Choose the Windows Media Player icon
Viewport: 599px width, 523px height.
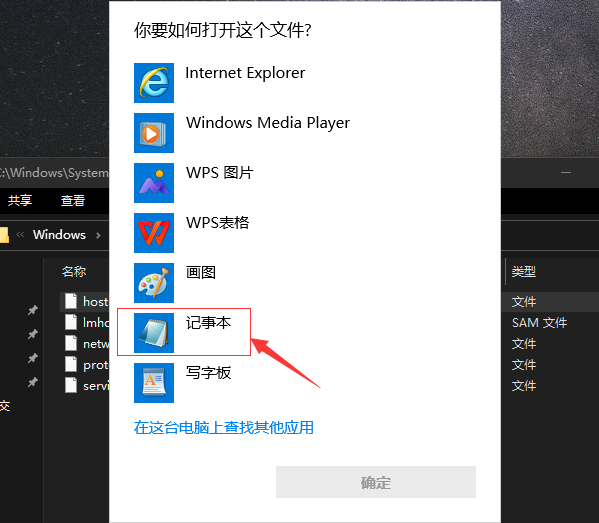click(x=154, y=133)
